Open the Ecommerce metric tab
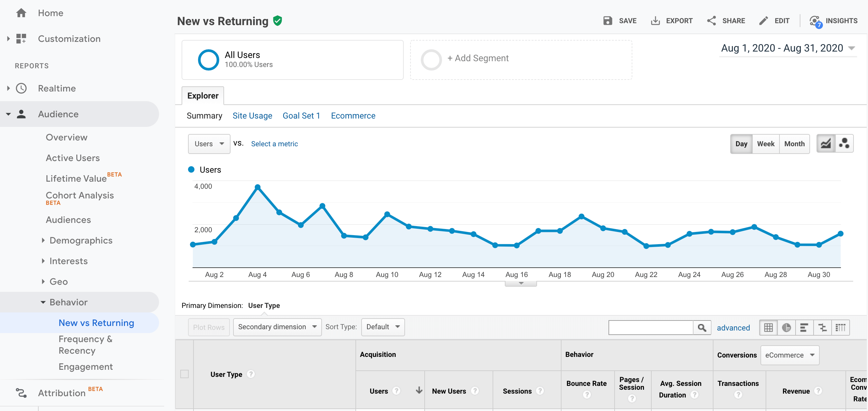Screen dimensions: 868x411 point(353,116)
